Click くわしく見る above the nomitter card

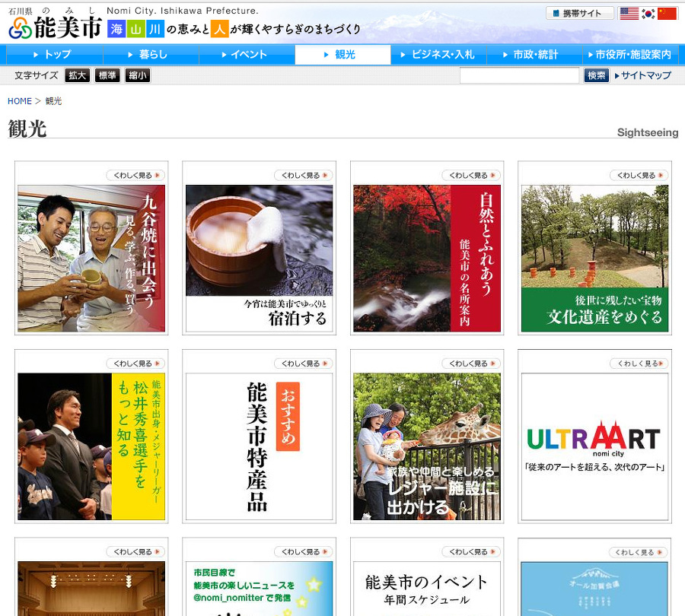pyautogui.click(x=304, y=552)
